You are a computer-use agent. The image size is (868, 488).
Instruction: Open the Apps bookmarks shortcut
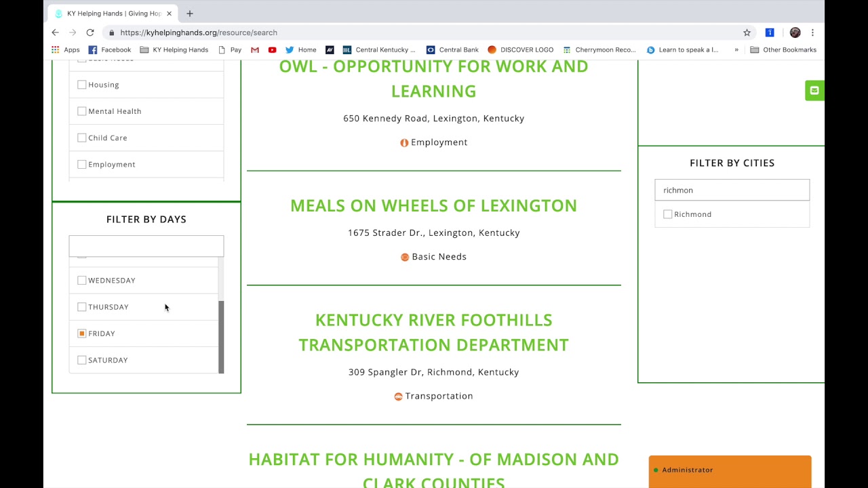point(66,49)
